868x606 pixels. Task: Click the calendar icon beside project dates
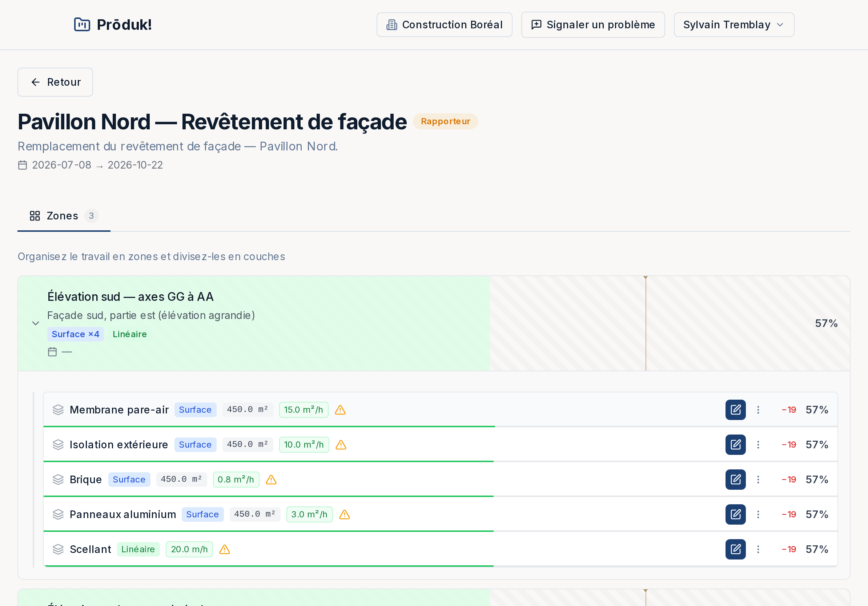click(x=23, y=165)
